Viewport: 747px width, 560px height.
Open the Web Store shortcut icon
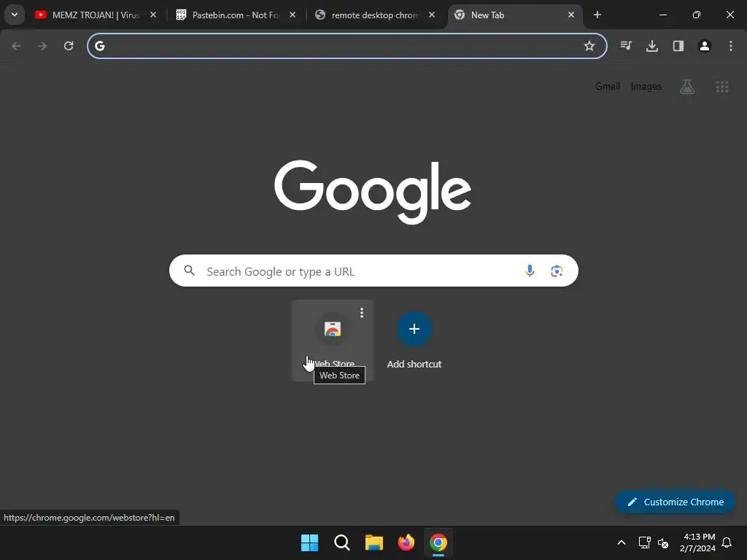click(333, 329)
